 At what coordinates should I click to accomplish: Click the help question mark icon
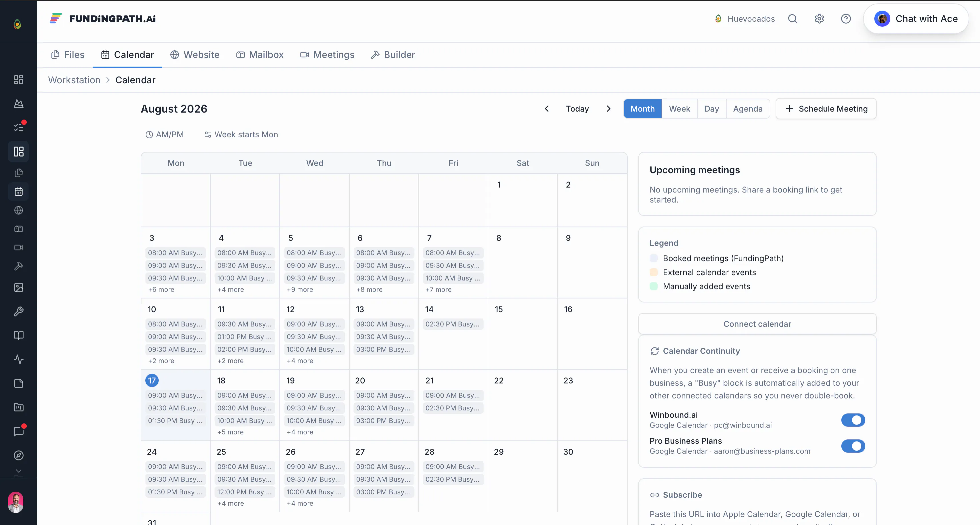[x=846, y=19]
